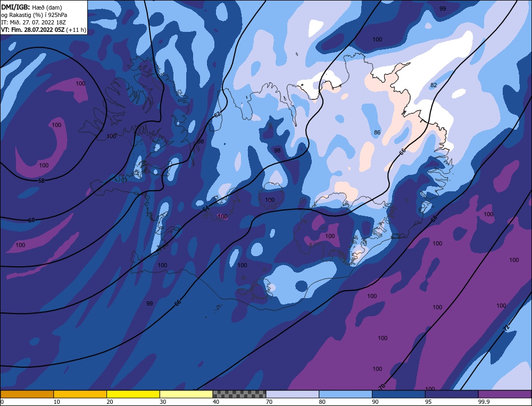The width and height of the screenshot is (532, 406).
Task: Click the medium blue 90–95 legend swatch
Action: coord(398,394)
